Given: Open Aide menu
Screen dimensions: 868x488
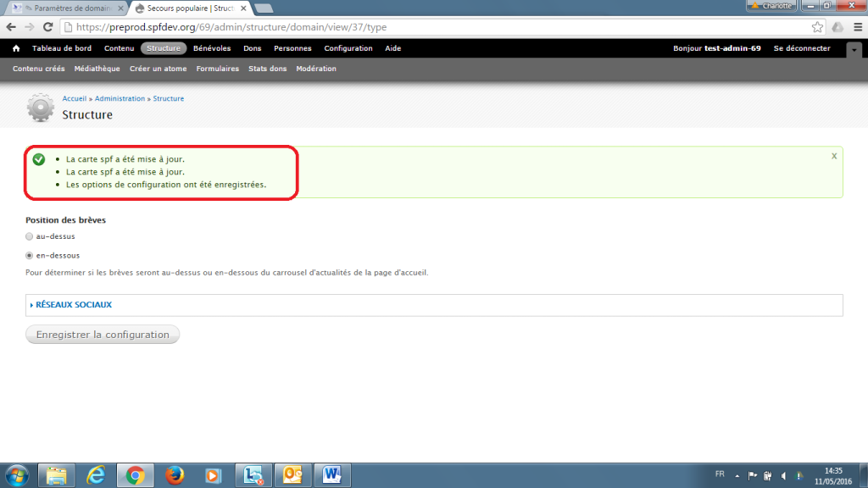Looking at the screenshot, I should tap(393, 48).
